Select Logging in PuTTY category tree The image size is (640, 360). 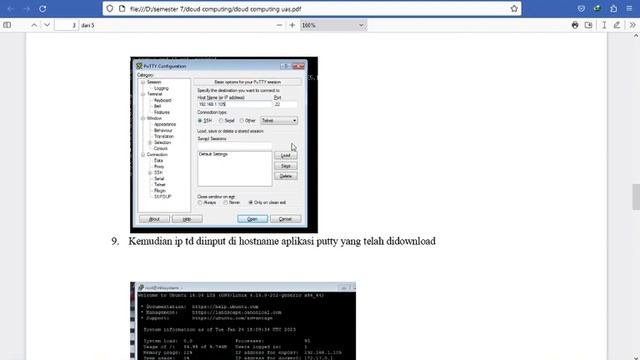click(x=161, y=88)
